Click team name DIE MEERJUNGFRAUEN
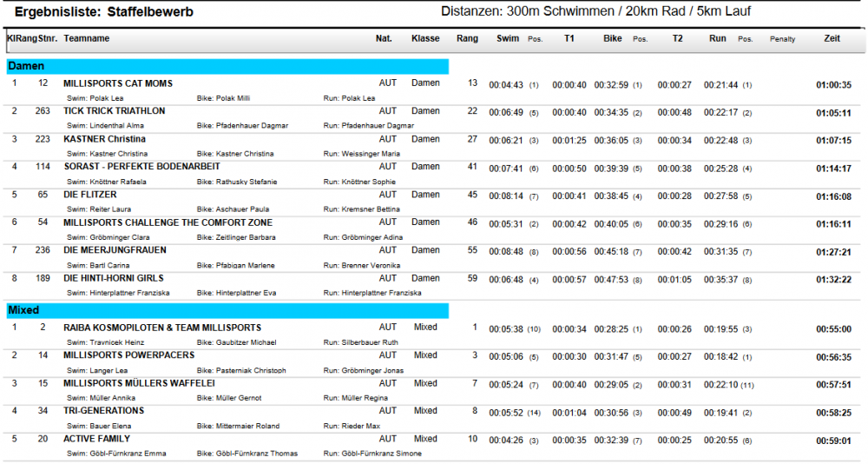 tap(115, 250)
